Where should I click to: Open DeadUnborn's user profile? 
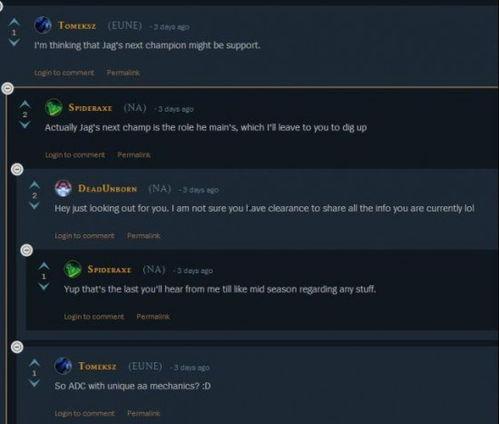[x=107, y=189]
